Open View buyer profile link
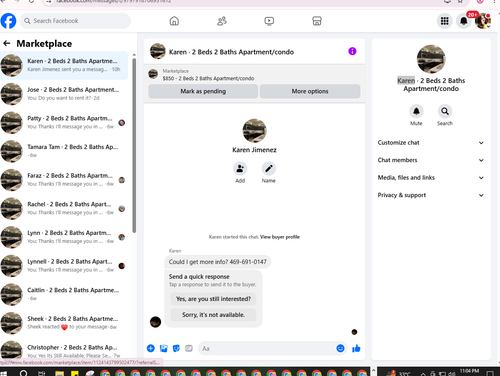 (x=280, y=237)
